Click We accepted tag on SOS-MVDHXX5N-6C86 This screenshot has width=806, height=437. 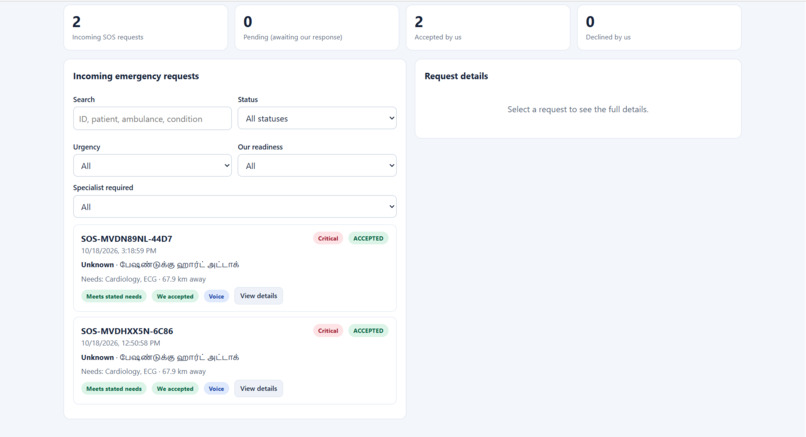coord(175,389)
